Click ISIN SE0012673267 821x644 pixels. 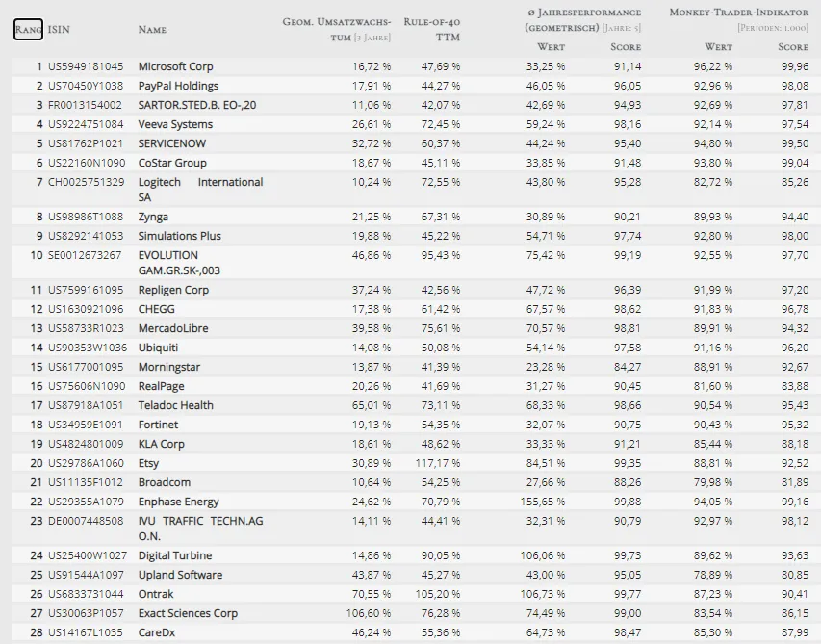(85, 255)
